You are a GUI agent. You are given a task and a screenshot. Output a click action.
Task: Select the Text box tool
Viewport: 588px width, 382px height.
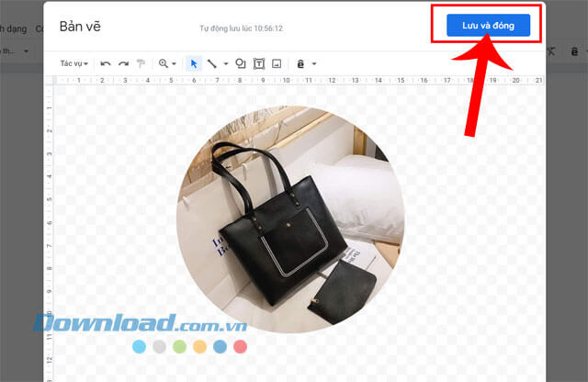pyautogui.click(x=259, y=63)
